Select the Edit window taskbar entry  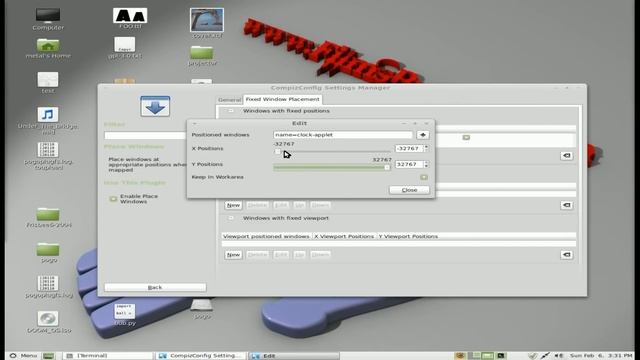click(294, 356)
